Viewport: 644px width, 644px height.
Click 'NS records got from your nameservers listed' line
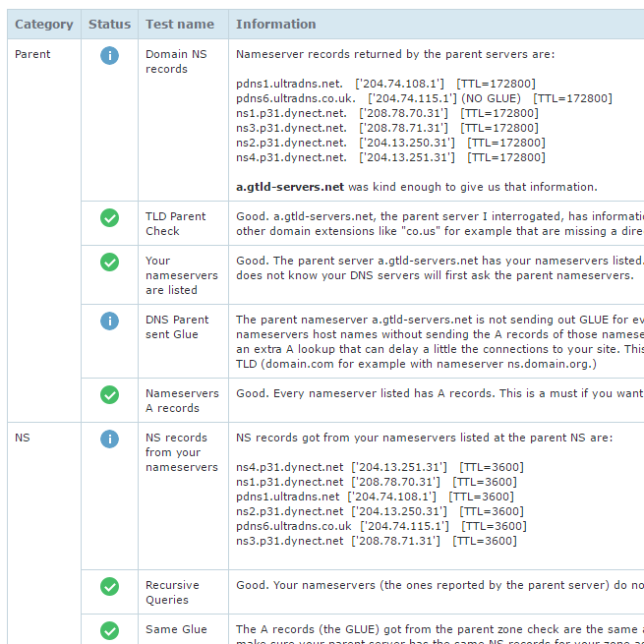tap(425, 438)
